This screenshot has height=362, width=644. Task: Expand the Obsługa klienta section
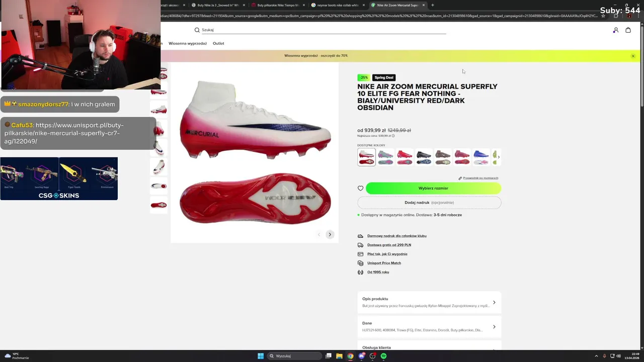click(x=429, y=347)
